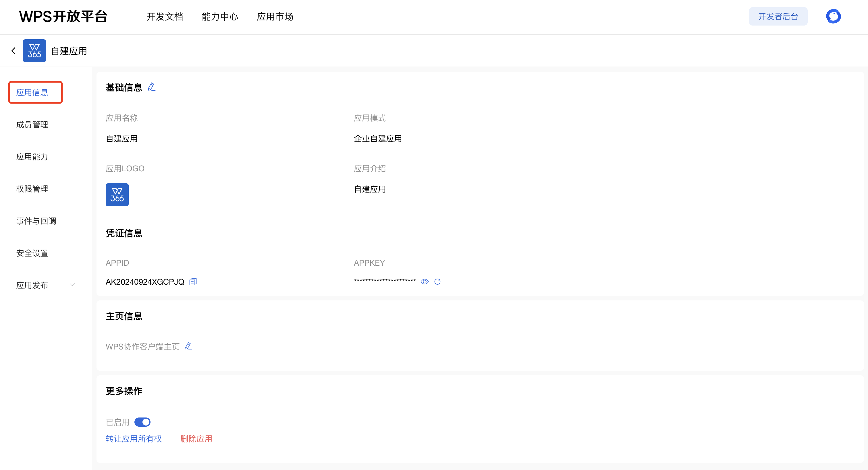The height and width of the screenshot is (470, 868).
Task: Open the user avatar in top right
Action: tap(833, 16)
